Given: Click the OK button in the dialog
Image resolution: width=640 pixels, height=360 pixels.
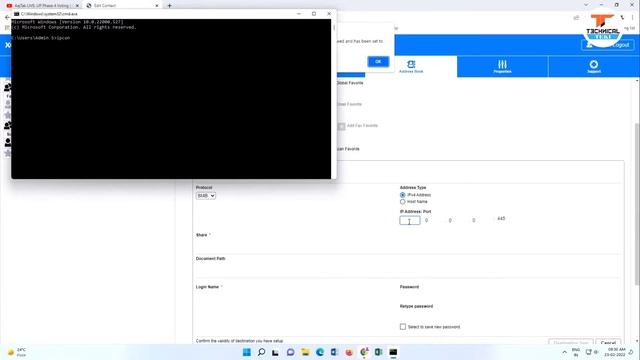Looking at the screenshot, I should tap(378, 62).
